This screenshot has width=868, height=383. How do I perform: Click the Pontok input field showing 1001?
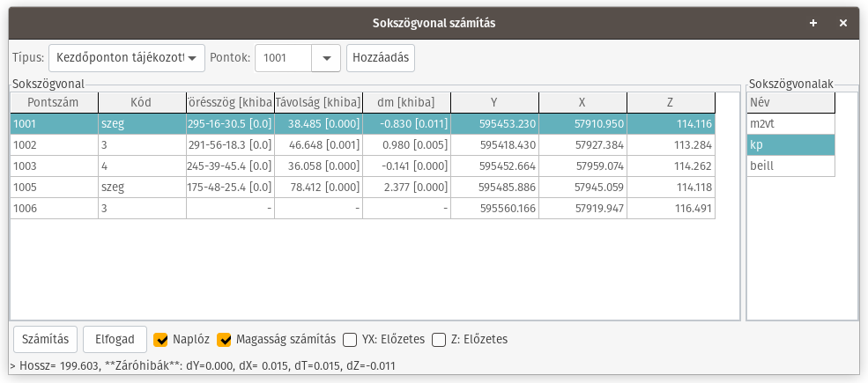coord(283,58)
